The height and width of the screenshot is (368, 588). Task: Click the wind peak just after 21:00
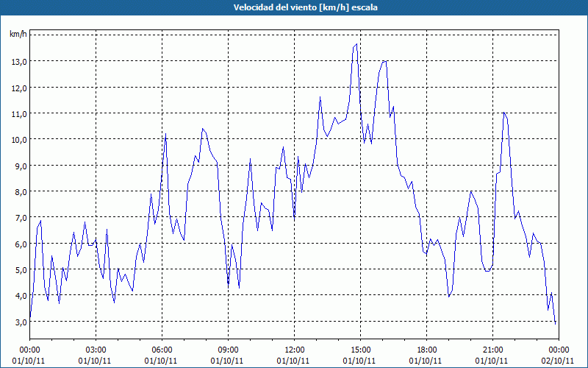[x=503, y=113]
